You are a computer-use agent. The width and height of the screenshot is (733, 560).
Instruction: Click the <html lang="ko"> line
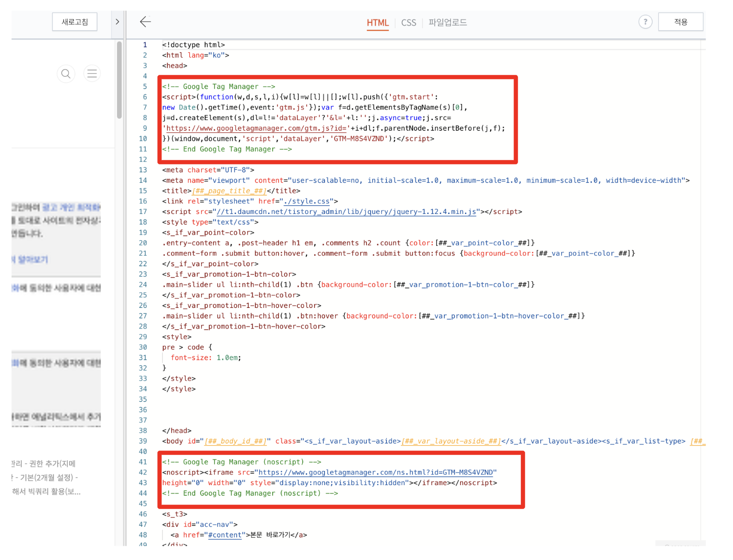pos(195,55)
